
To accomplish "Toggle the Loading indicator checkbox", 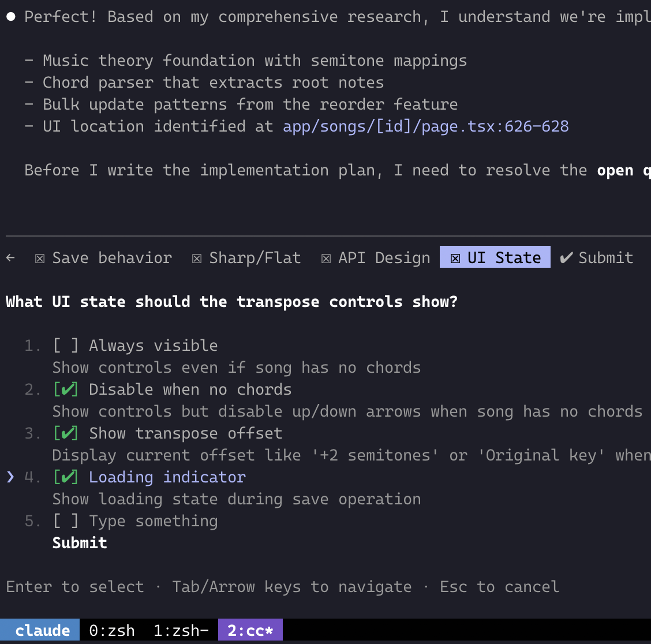I will tap(65, 477).
